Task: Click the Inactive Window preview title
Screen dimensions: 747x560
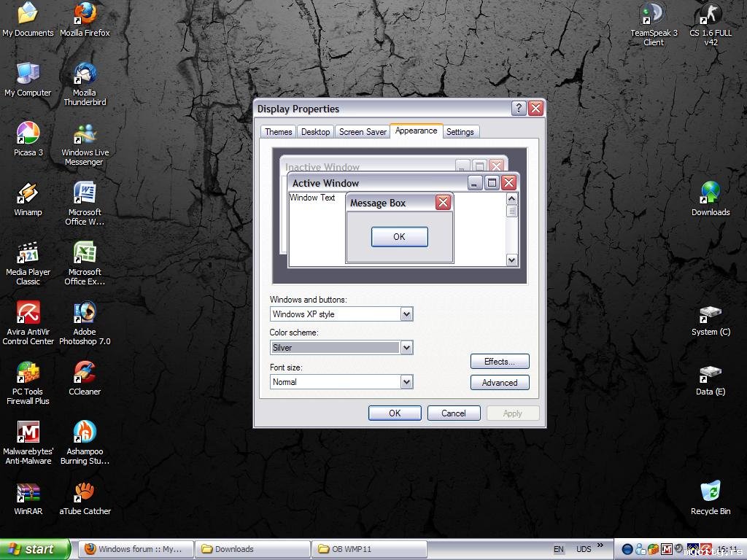Action: [322, 167]
